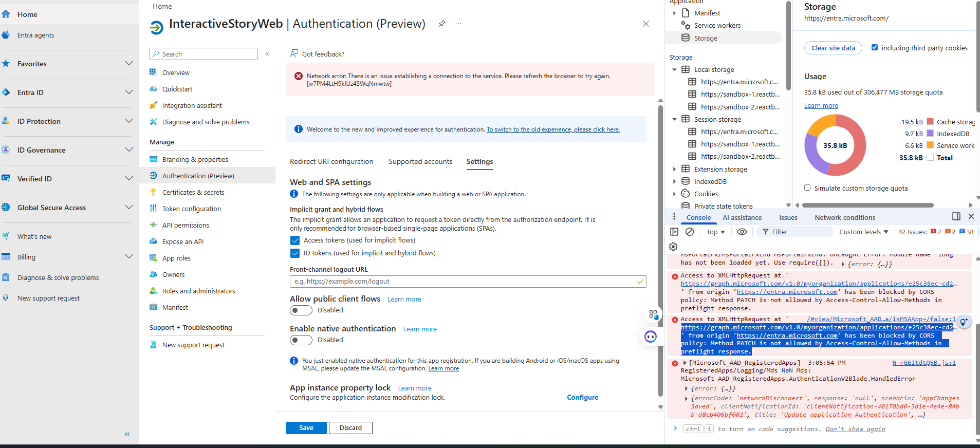Open the Entra agents icon
Image resolution: width=980 pixels, height=448 pixels.
tap(6, 35)
